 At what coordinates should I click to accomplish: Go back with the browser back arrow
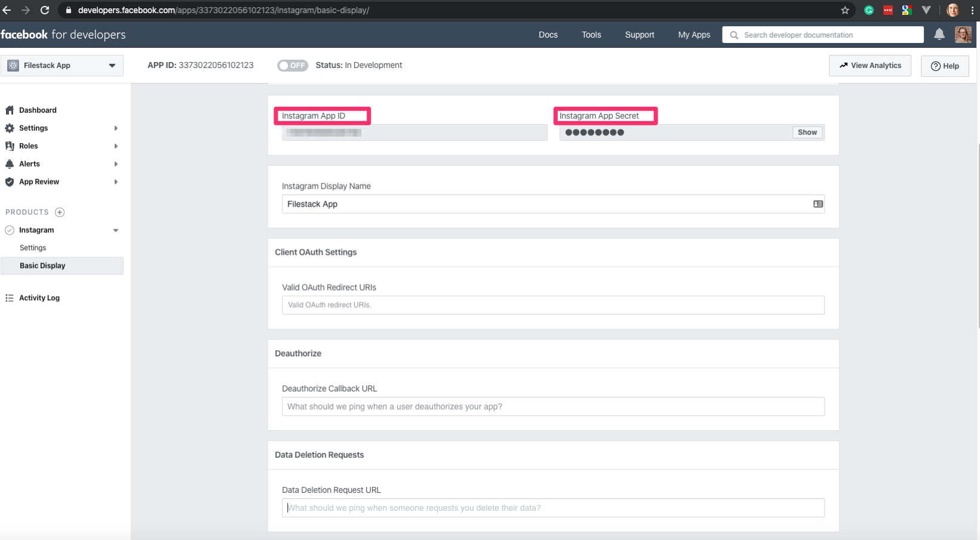coord(7,10)
